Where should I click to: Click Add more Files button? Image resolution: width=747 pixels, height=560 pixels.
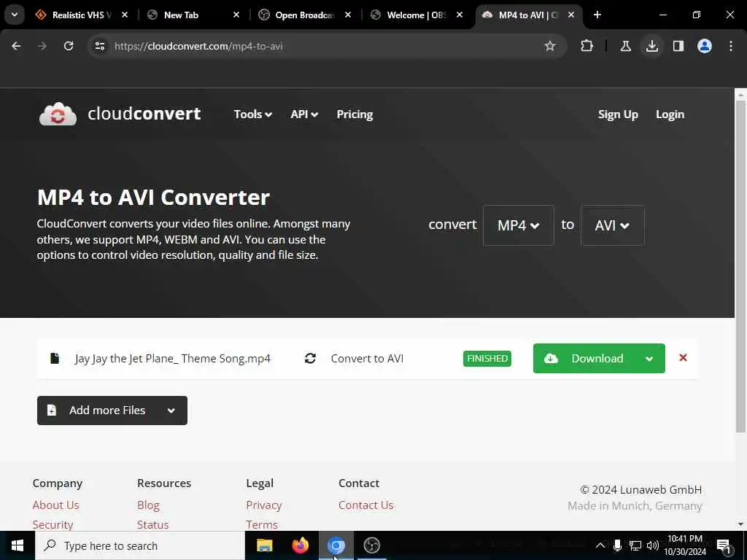112,411
